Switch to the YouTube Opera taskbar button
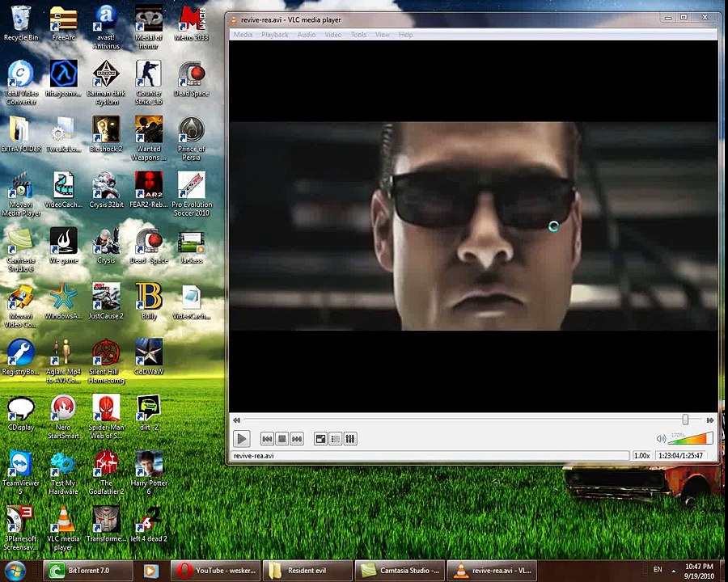Image resolution: width=728 pixels, height=582 pixels. click(x=214, y=571)
